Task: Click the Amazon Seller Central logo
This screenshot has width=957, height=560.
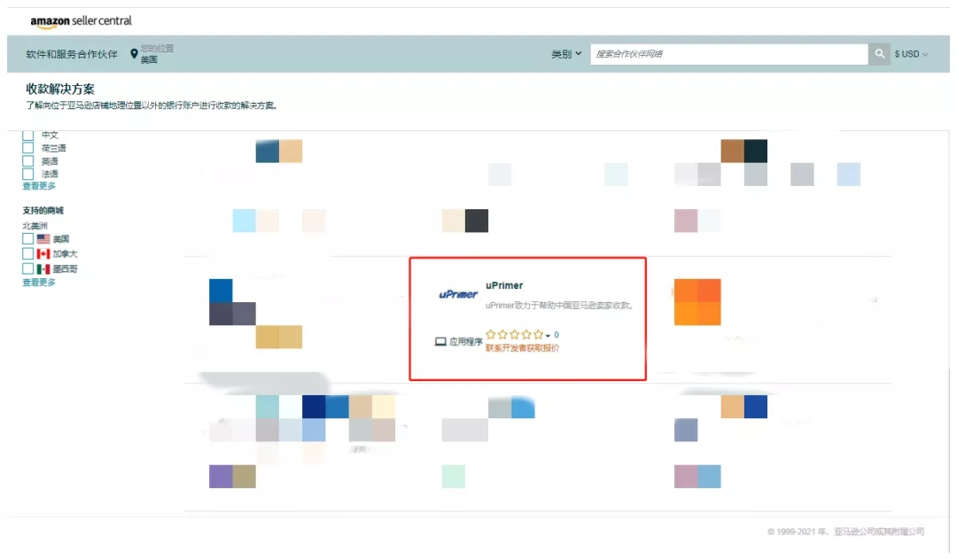Action: pyautogui.click(x=82, y=21)
